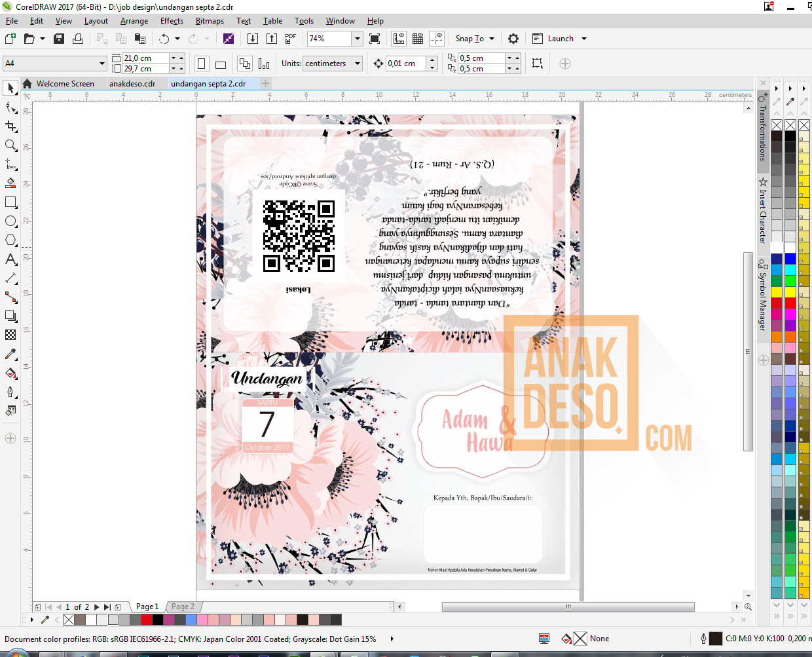Viewport: 812px width, 657px height.
Task: Click the Full-screen preview icon
Action: click(375, 39)
